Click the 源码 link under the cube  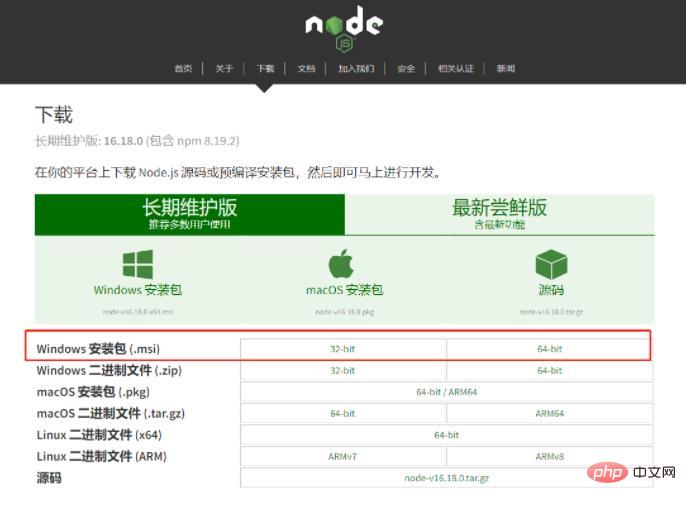pos(551,290)
